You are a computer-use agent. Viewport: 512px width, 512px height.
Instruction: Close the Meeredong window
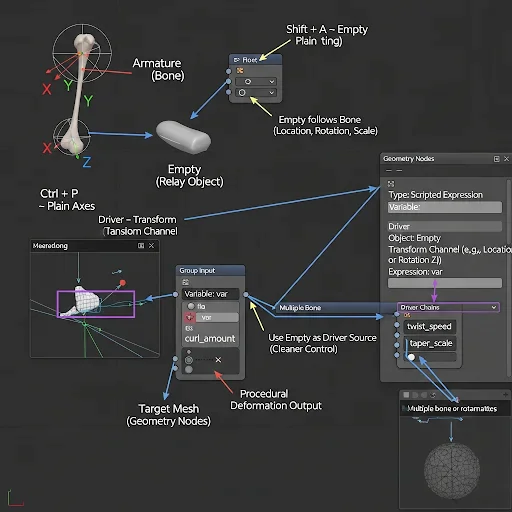tap(151, 246)
